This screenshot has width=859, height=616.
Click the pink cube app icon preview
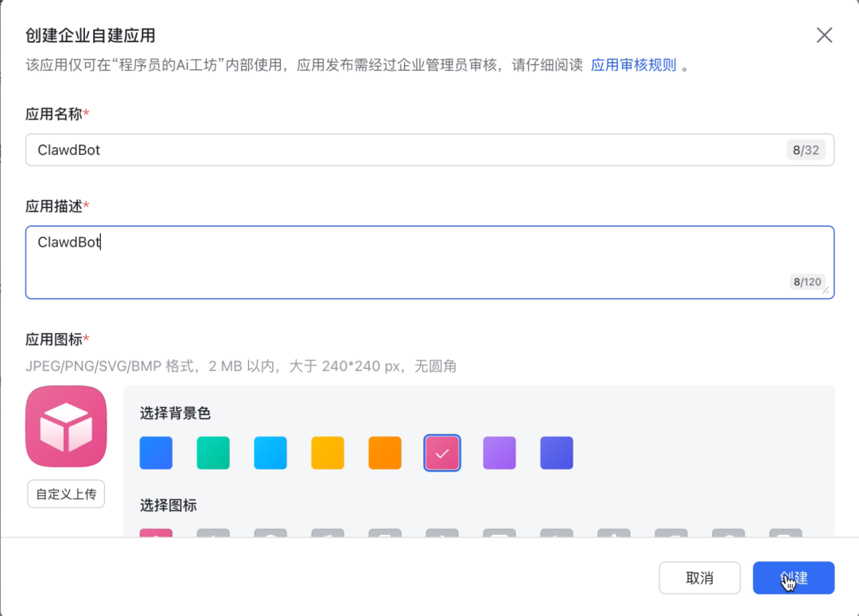click(66, 426)
